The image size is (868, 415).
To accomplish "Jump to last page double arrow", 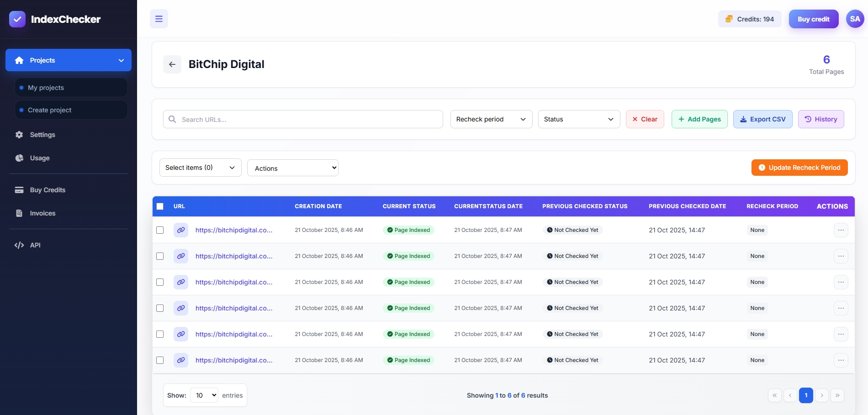I will point(837,395).
